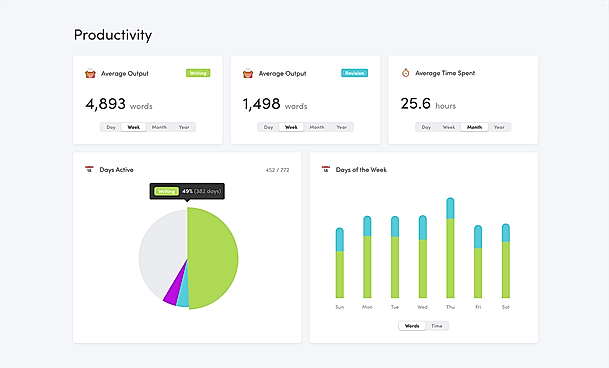Click the green Writing badge on first card

(x=198, y=73)
